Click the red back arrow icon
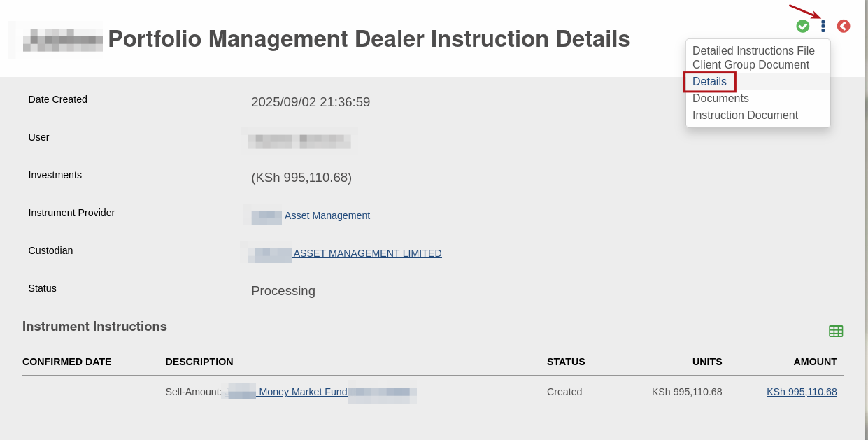 844,26
